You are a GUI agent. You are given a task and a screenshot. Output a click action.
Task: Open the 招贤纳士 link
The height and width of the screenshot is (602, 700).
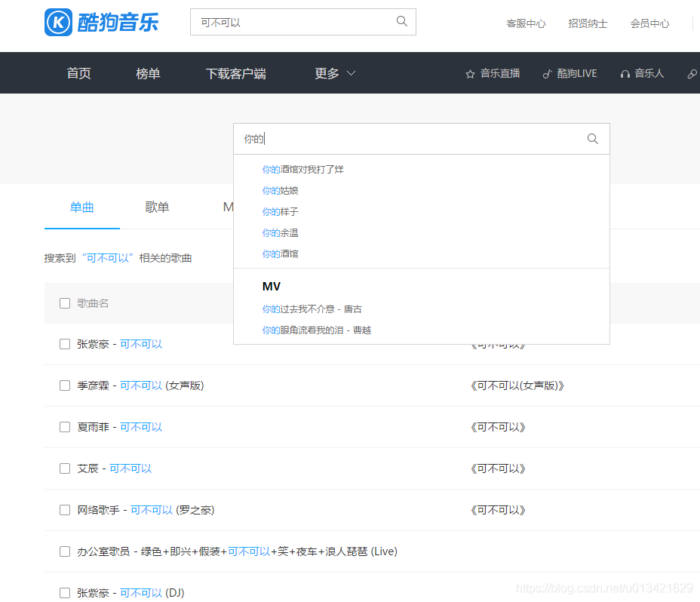coord(588,23)
